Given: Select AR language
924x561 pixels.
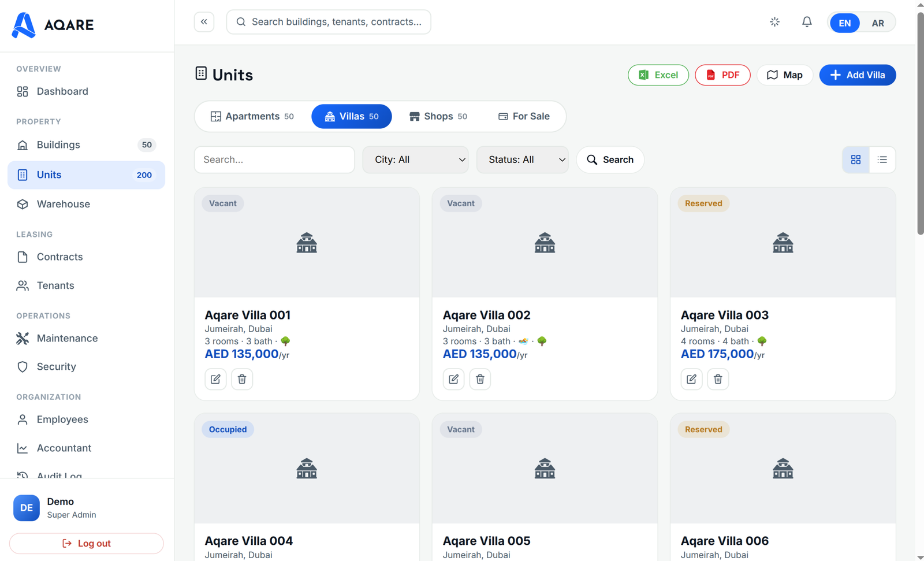Looking at the screenshot, I should (878, 23).
